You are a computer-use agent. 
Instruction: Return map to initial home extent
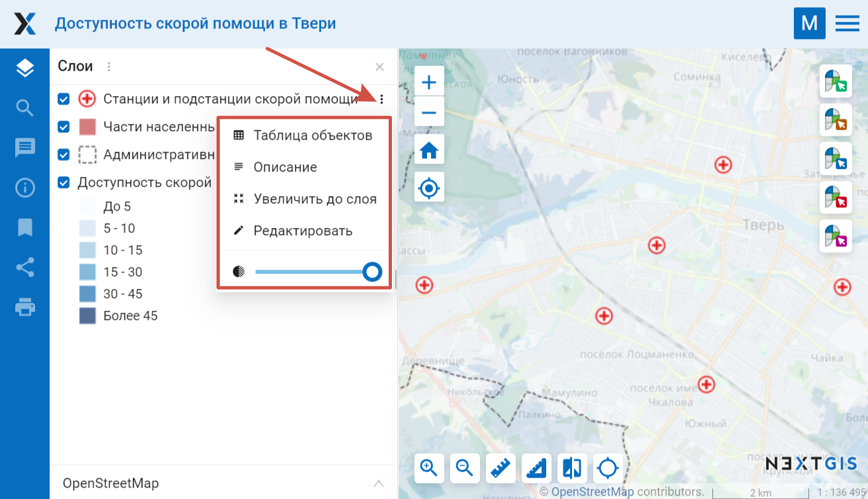point(429,151)
